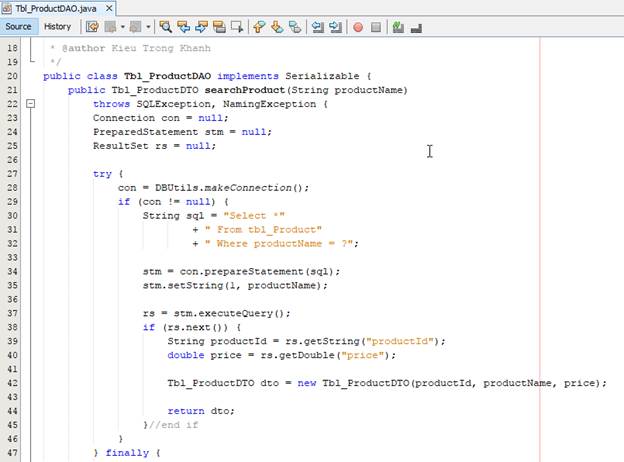Click the " Where productName = ?" string

[x=279, y=244]
